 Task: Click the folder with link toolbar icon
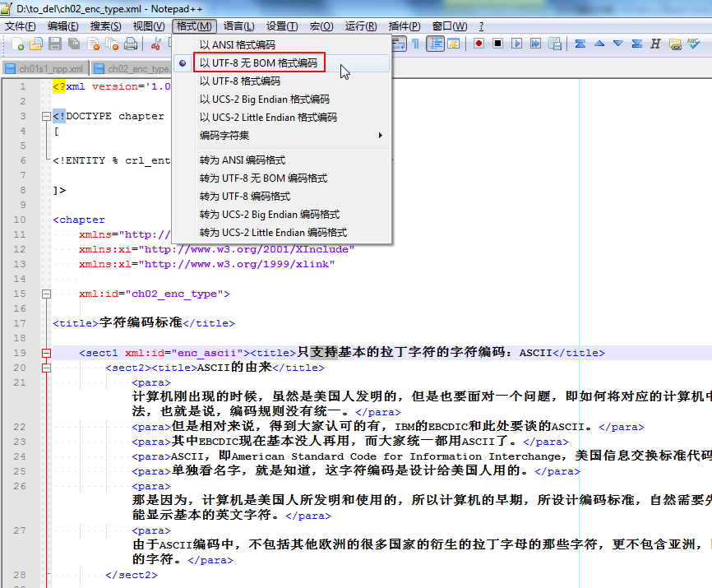[x=675, y=44]
